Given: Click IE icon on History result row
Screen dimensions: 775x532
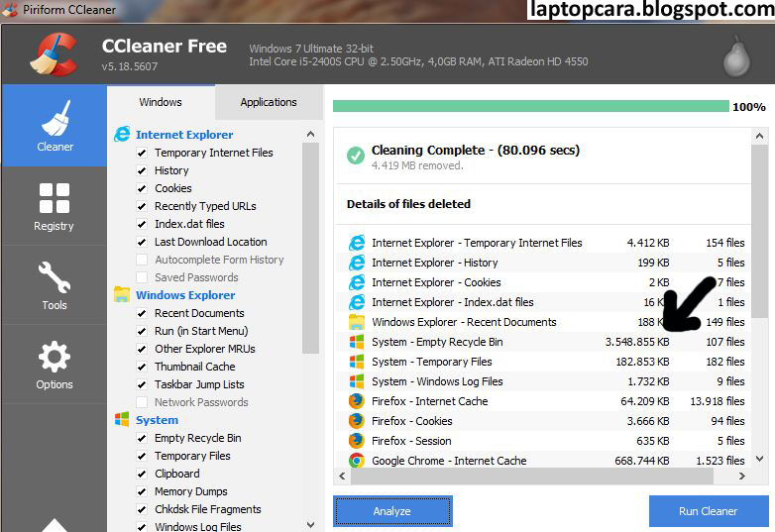Looking at the screenshot, I should [357, 263].
